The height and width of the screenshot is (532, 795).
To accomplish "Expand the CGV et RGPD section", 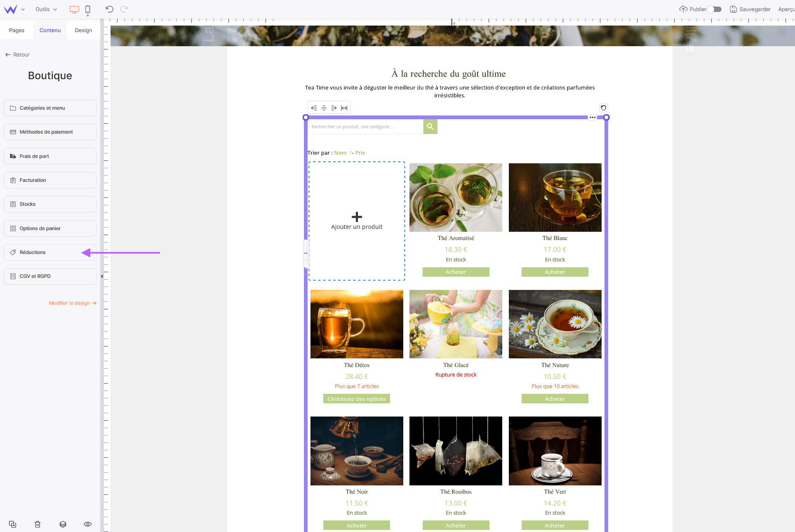I will point(50,276).
